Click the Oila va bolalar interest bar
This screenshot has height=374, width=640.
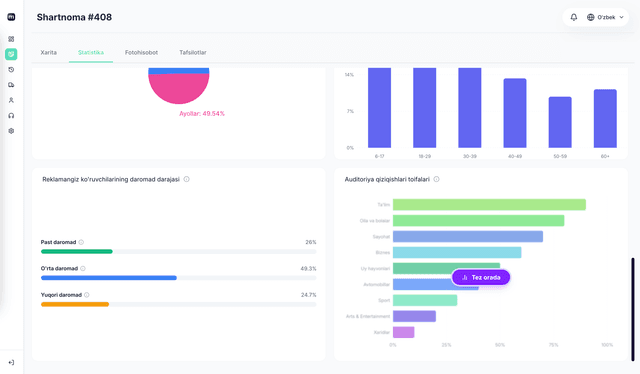tap(479, 220)
